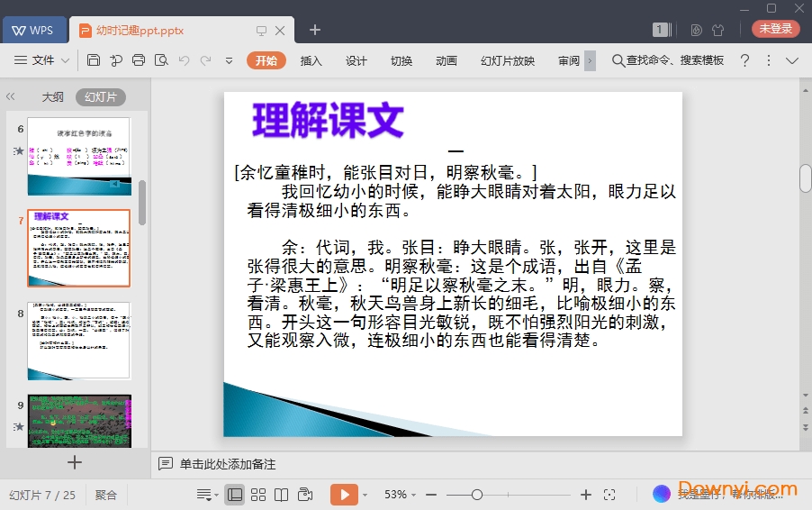
Task: Click fit slide to window icon
Action: pyautogui.click(x=609, y=495)
